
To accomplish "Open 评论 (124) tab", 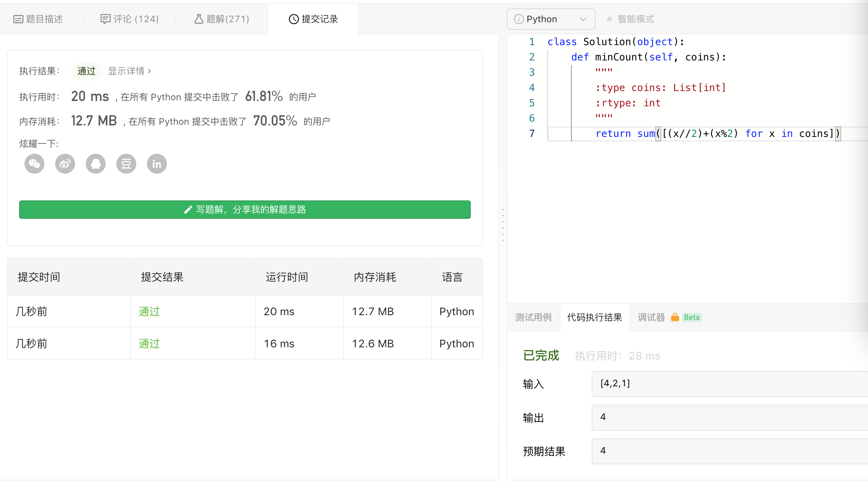I will [129, 19].
